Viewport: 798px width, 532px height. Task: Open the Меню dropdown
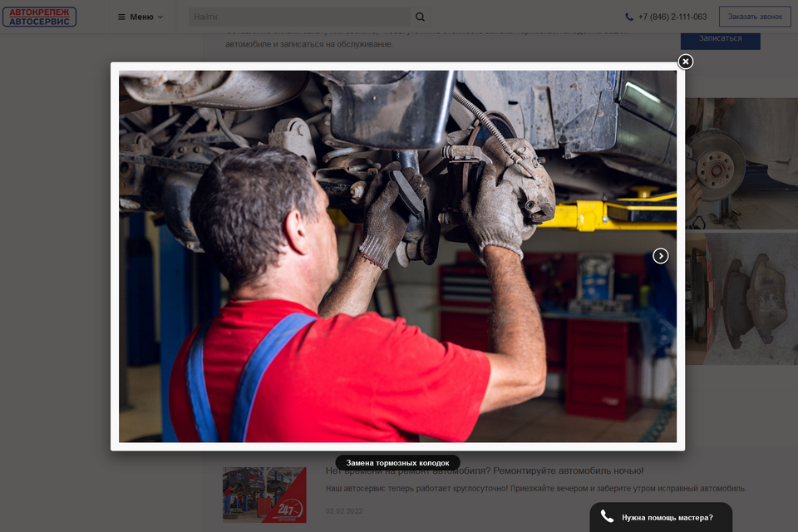coord(140,17)
